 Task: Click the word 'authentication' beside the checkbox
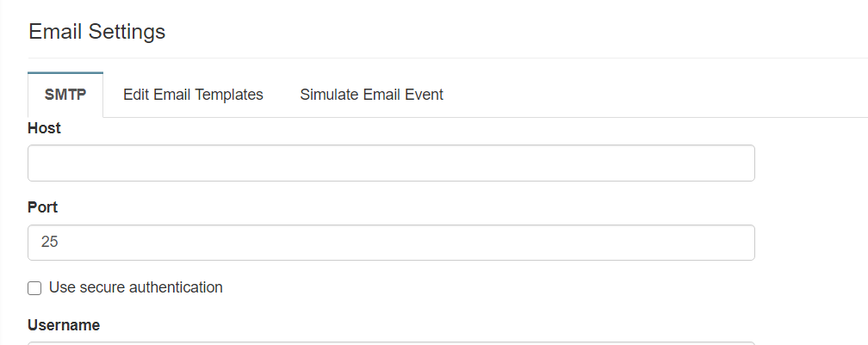pyautogui.click(x=176, y=287)
